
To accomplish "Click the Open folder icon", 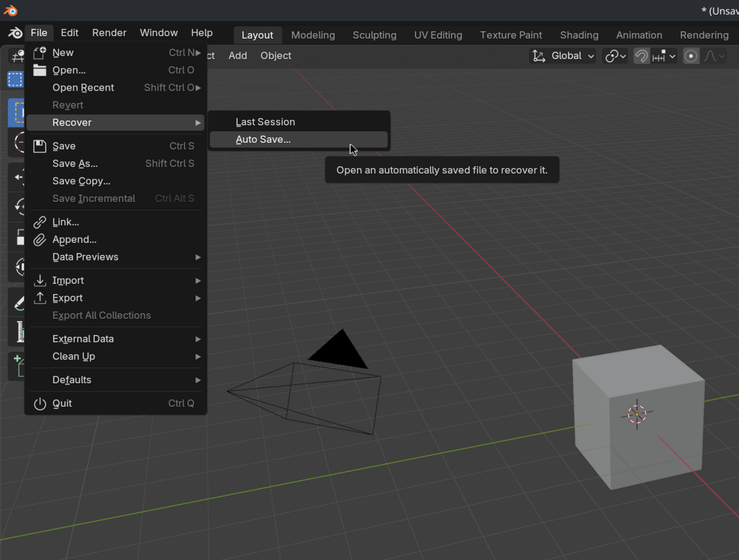I will click(40, 70).
